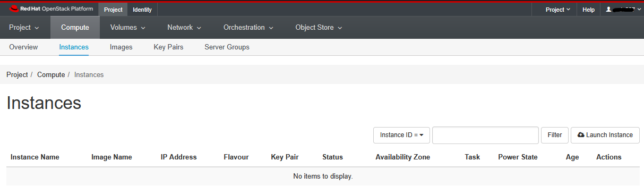Screen dimensions: 644x194
Task: Expand the Project navigation menu
Action: (24, 28)
